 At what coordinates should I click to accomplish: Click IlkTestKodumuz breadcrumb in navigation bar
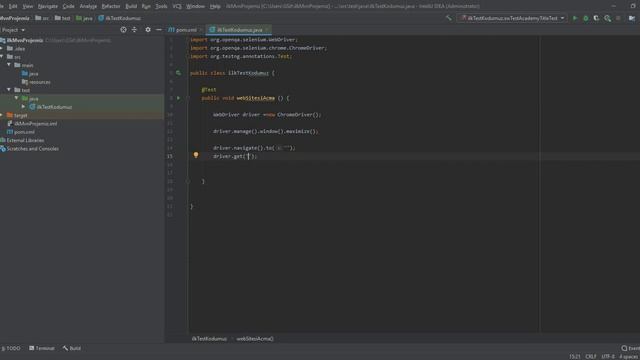click(120, 18)
